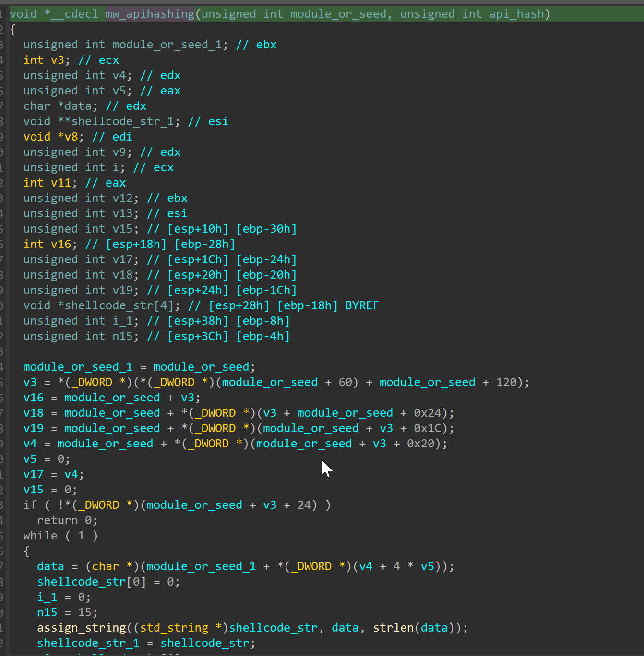Click the BYREF comment on shellcode_str declaration
The width and height of the screenshot is (644, 656).
pos(362,305)
